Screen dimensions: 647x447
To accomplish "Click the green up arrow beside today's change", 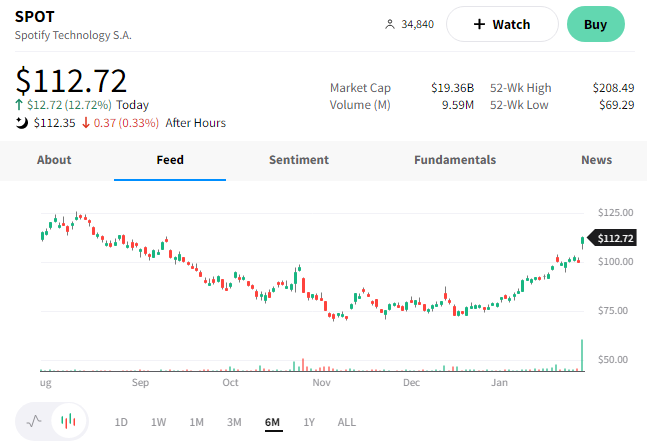I will (x=20, y=105).
